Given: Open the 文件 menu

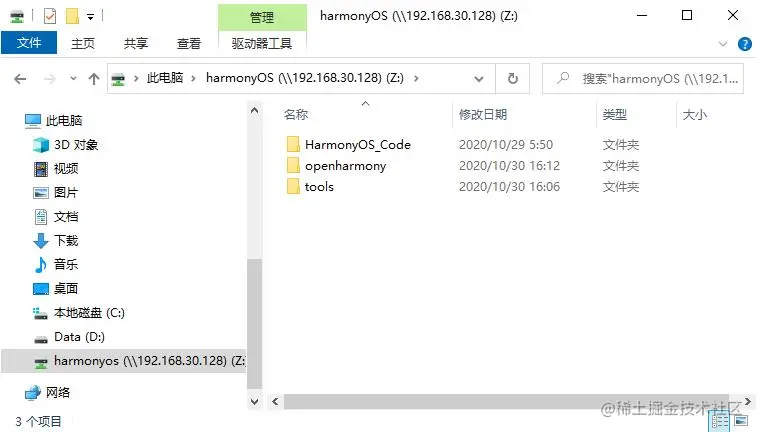Looking at the screenshot, I should pyautogui.click(x=29, y=43).
